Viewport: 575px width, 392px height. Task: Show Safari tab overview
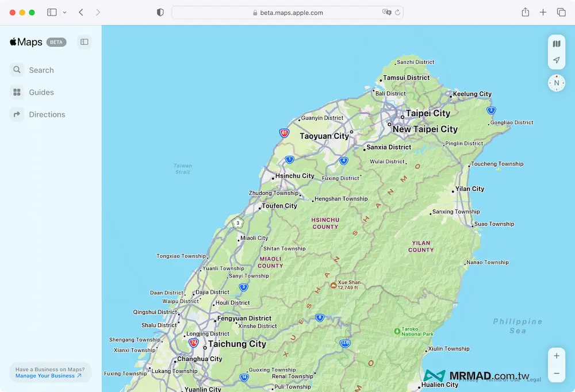(x=561, y=12)
